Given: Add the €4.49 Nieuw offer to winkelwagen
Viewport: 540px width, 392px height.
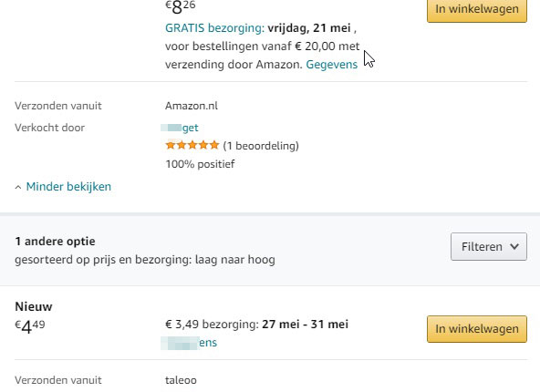Looking at the screenshot, I should pos(477,329).
